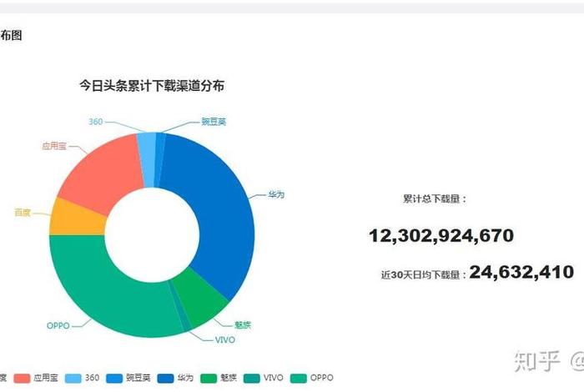The width and height of the screenshot is (584, 392).
Task: Click the chart title 今日头条累计下载渠道分布
Action: point(152,86)
